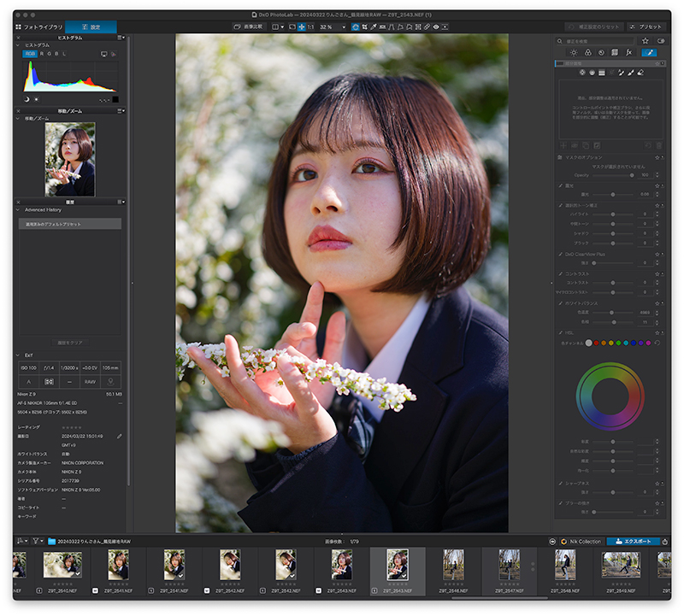The image size is (684, 616).
Task: Open the Color corrections palette icon
Action: [587, 53]
